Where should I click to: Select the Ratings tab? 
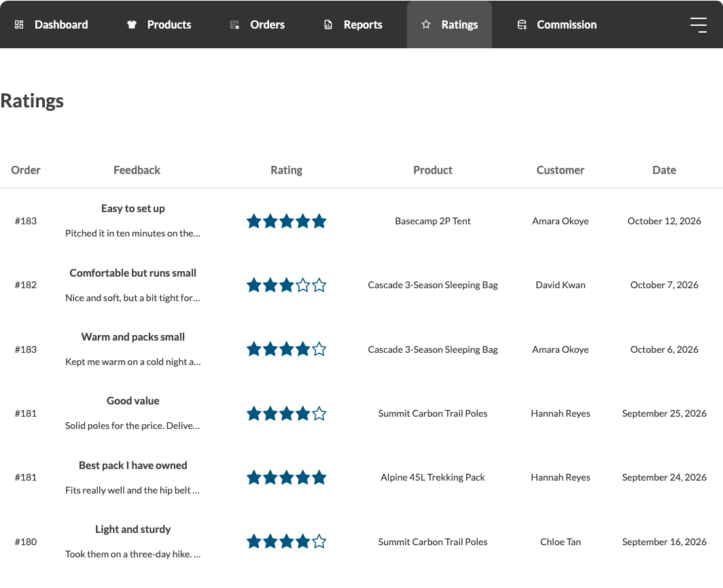(x=450, y=24)
